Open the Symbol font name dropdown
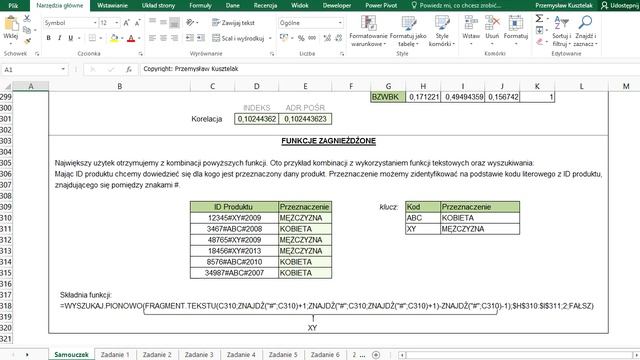This screenshot has height=360, width=640. point(95,23)
